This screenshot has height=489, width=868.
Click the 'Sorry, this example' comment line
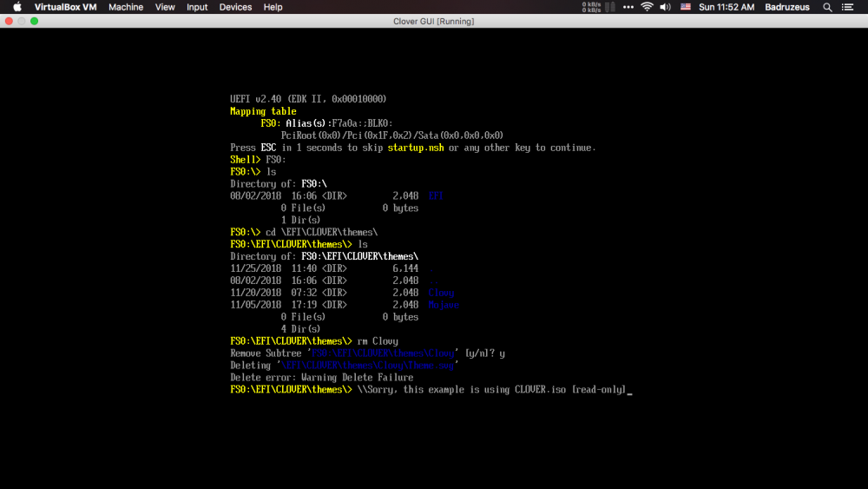pyautogui.click(x=491, y=390)
